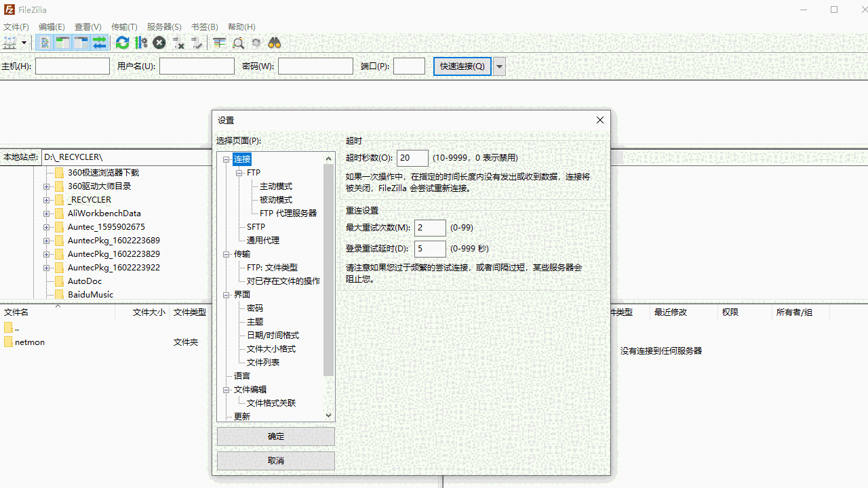This screenshot has width=868, height=488.
Task: Cancel the current operation
Action: [x=159, y=43]
